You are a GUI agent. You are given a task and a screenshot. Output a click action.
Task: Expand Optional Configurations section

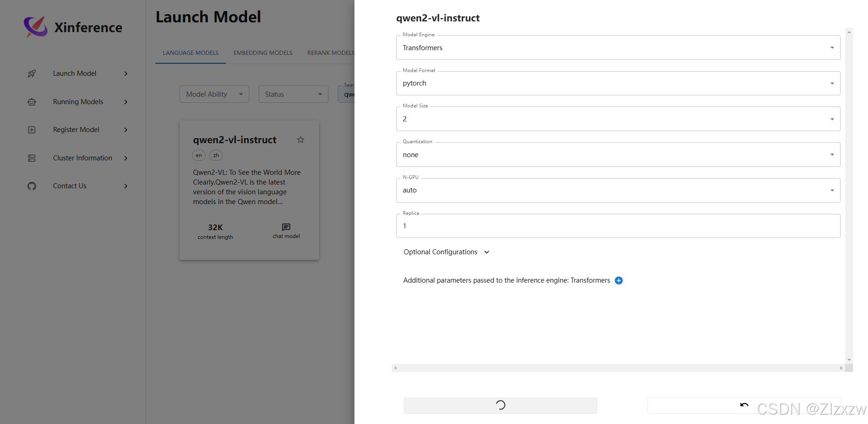[x=447, y=252]
